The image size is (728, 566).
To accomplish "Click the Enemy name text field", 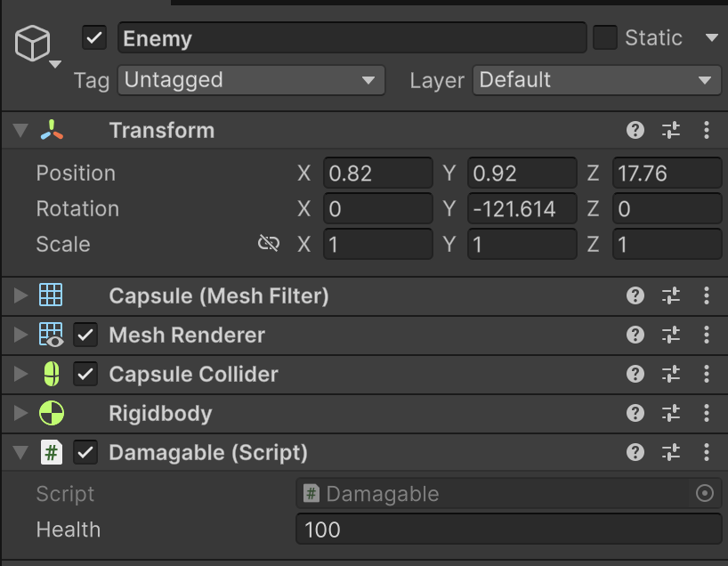I will (352, 38).
